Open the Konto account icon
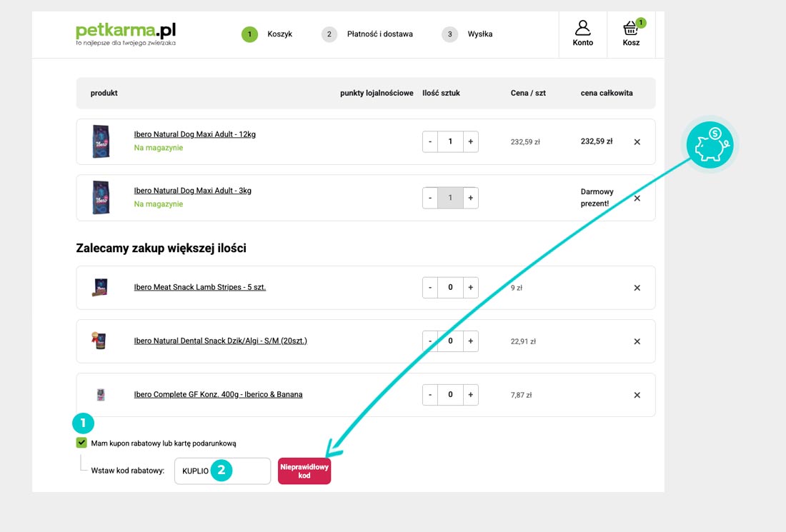Image resolution: width=786 pixels, height=532 pixels. pos(583,34)
